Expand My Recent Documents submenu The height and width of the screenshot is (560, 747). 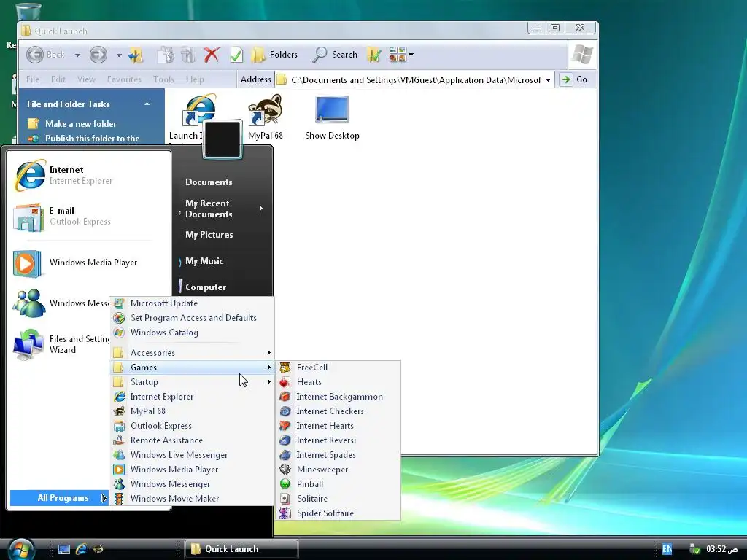(222, 209)
